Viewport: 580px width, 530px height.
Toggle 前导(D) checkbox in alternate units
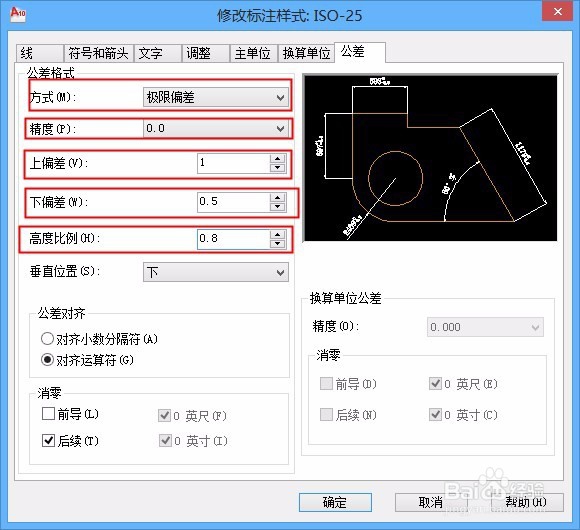[326, 384]
